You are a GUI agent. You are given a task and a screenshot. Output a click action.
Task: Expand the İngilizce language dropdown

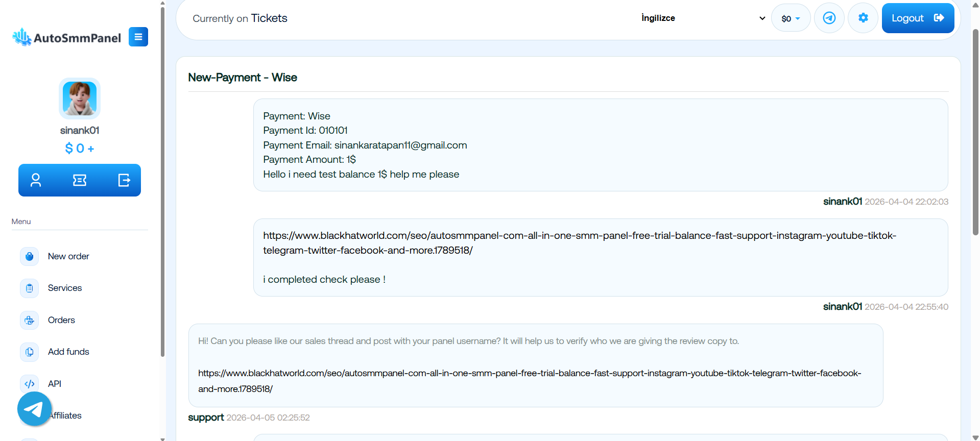pyautogui.click(x=703, y=18)
